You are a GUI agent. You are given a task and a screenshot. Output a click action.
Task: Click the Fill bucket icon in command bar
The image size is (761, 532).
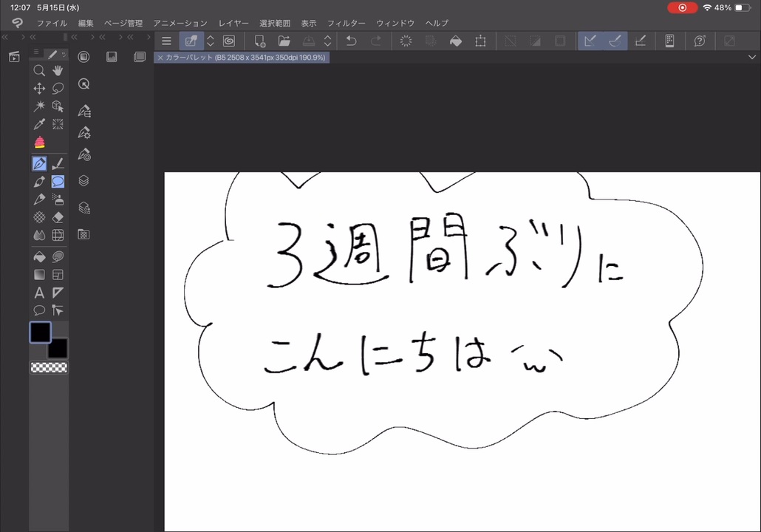tap(456, 41)
